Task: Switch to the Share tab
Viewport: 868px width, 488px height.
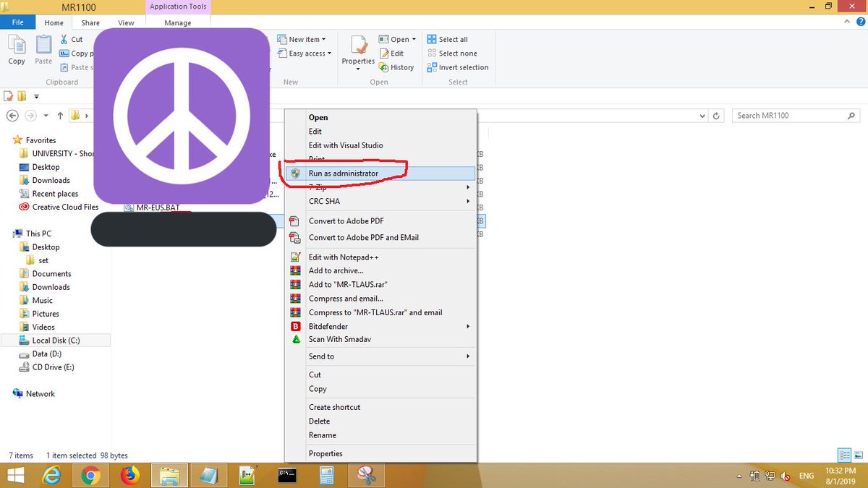Action: (x=90, y=23)
